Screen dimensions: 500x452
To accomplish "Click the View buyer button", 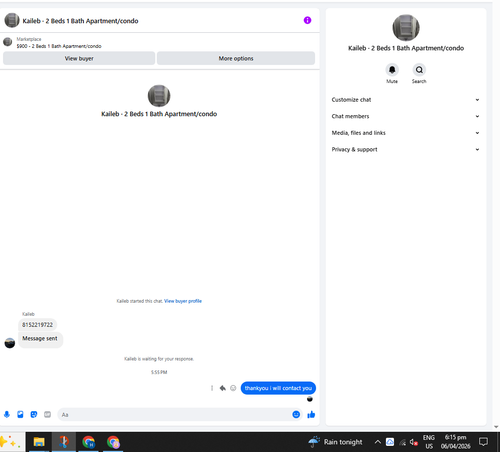I will point(79,58).
